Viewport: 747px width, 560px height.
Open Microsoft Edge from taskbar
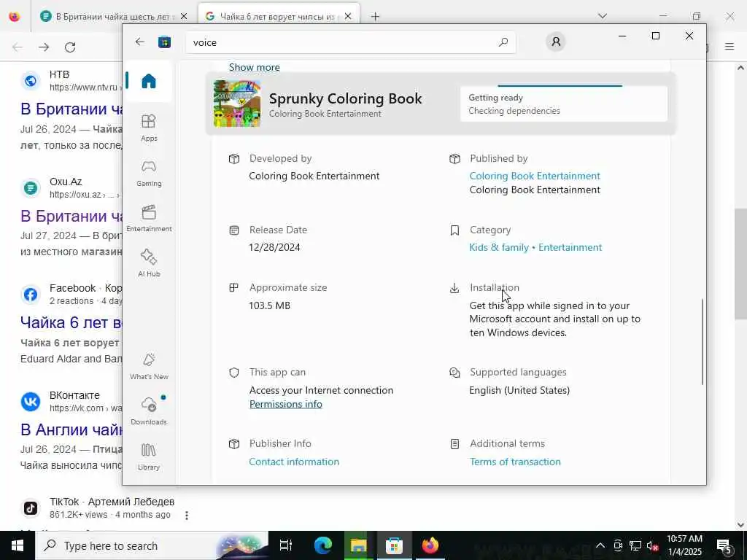click(322, 545)
